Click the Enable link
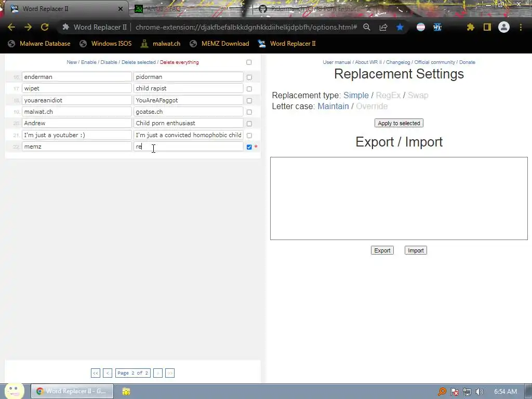This screenshot has width=532, height=399. [88, 62]
